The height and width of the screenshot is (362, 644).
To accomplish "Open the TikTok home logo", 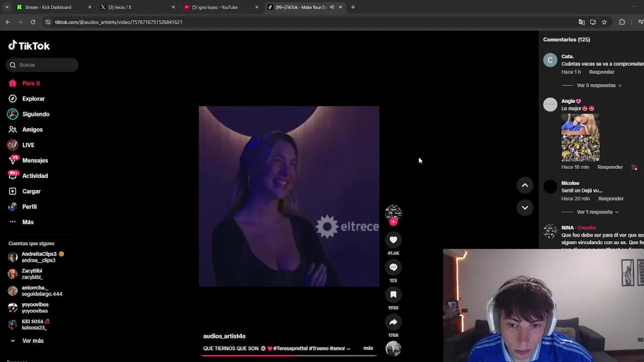I will 29,46.
